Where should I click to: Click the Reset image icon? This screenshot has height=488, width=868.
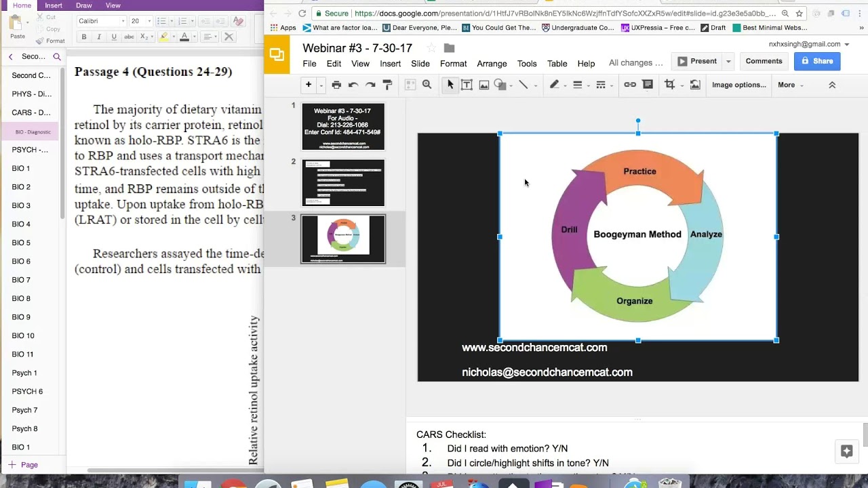pos(695,85)
